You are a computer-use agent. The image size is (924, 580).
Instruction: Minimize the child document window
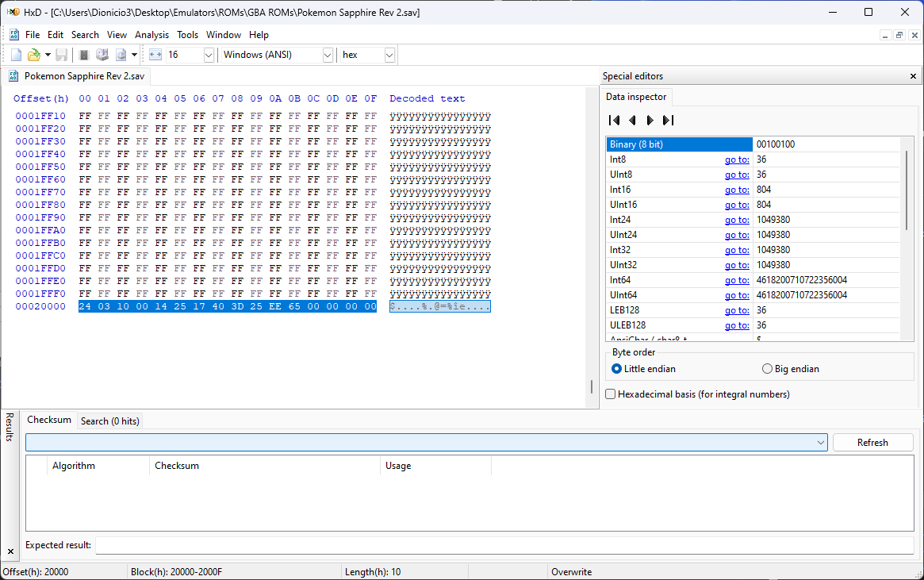(x=884, y=36)
